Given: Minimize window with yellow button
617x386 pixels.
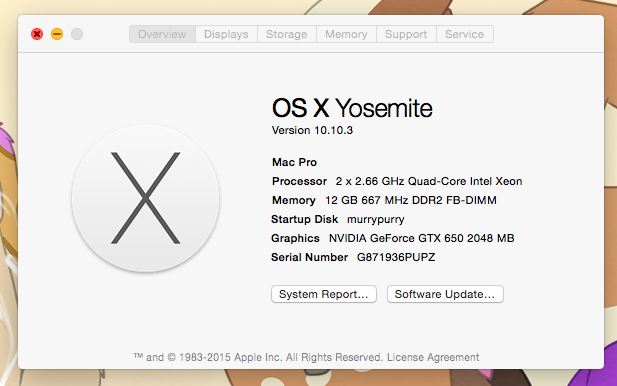Looking at the screenshot, I should pos(57,34).
